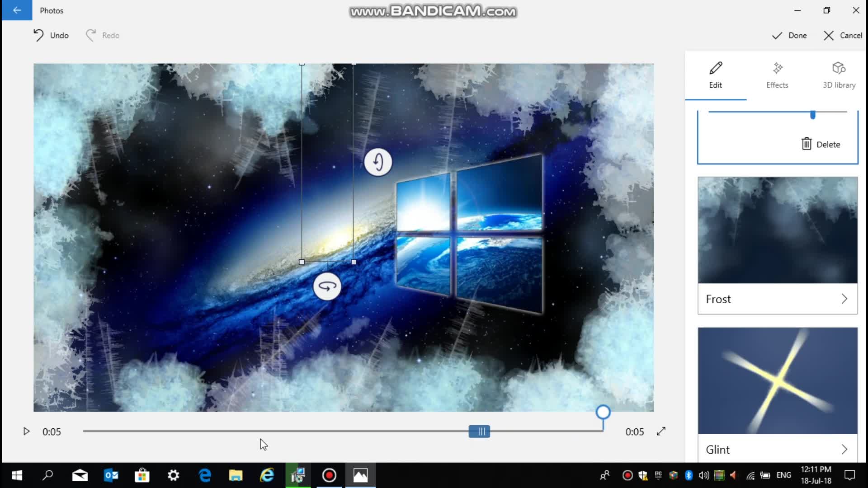
Task: Open Settings gear in taskbar
Action: point(173,475)
